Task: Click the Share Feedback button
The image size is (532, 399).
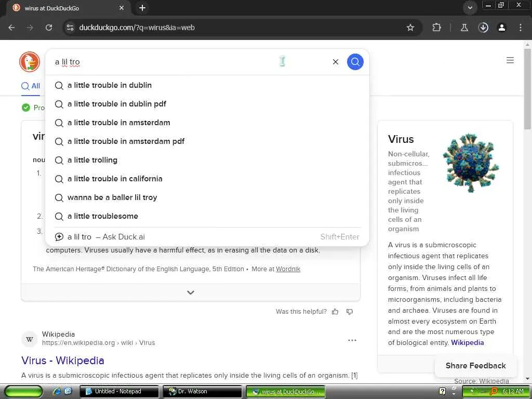Action: (x=476, y=365)
